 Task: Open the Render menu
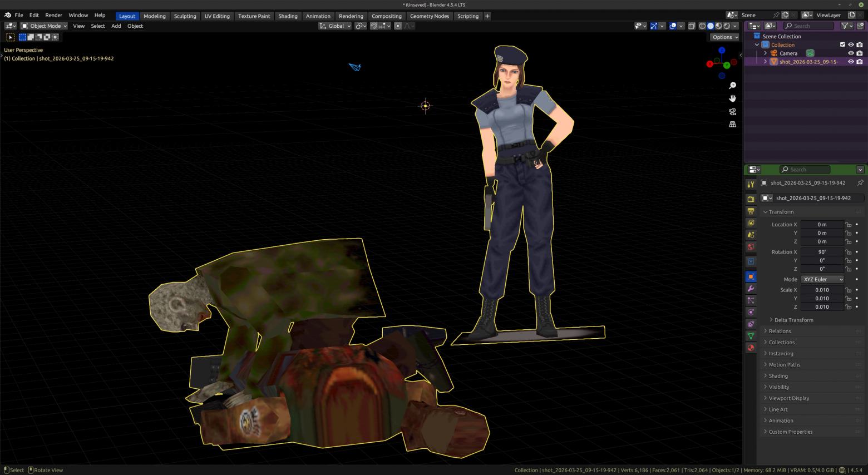pyautogui.click(x=53, y=15)
